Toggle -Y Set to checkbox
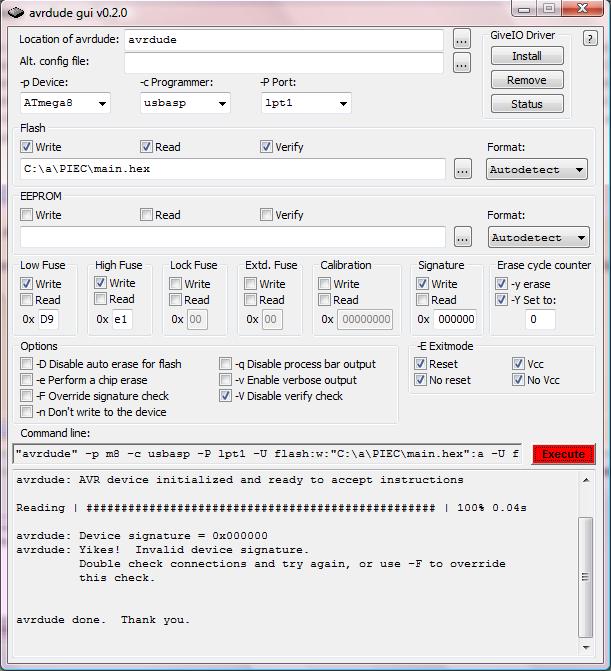This screenshot has height=671, width=611. coord(501,300)
